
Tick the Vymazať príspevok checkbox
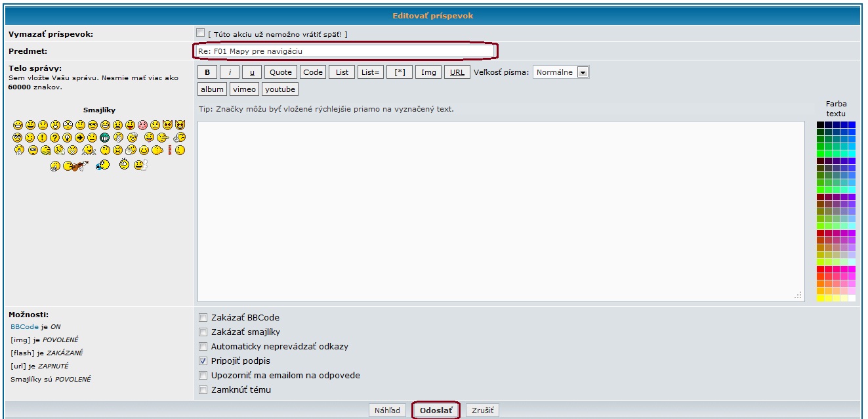[200, 33]
